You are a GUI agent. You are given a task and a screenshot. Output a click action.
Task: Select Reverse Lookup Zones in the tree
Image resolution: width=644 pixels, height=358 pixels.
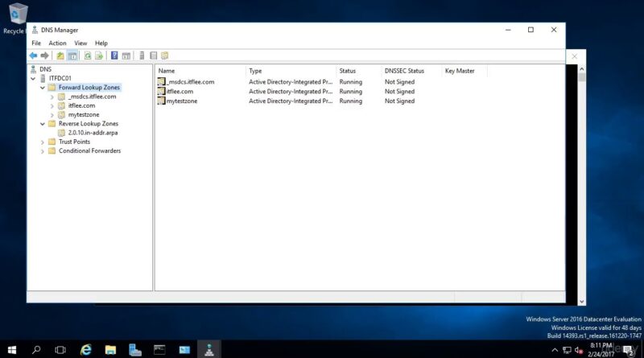(89, 124)
